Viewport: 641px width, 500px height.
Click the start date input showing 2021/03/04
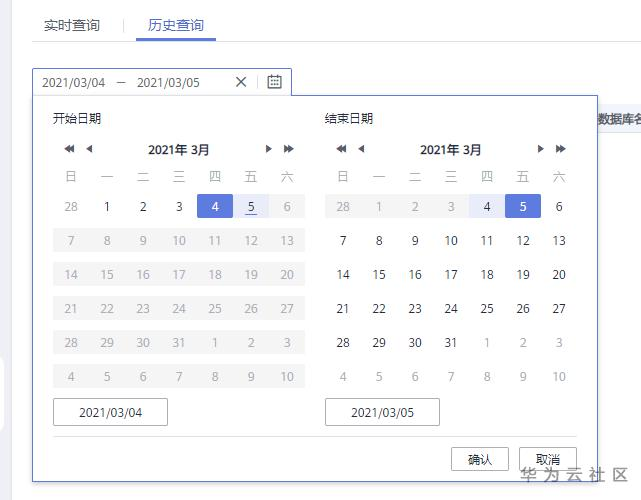pyautogui.click(x=110, y=412)
